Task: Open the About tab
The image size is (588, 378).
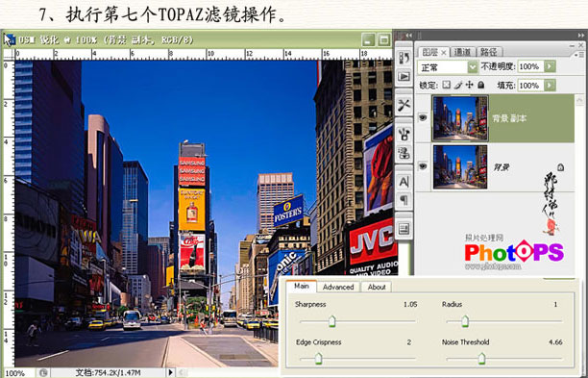Action: point(377,287)
